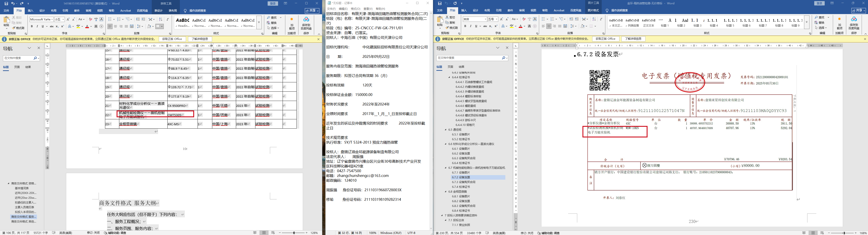Dismiss the yellow Office notice in compatibility-mode Word
This screenshot has width=868, height=235.
pyautogui.click(x=318, y=39)
